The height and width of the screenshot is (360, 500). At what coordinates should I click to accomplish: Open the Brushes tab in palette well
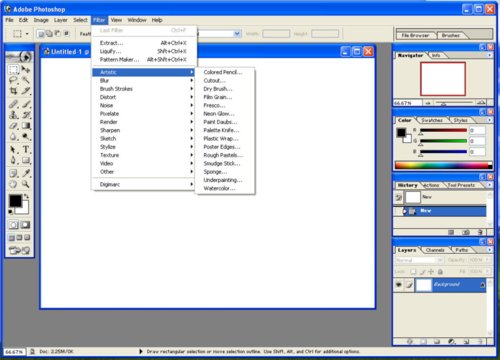(x=451, y=35)
